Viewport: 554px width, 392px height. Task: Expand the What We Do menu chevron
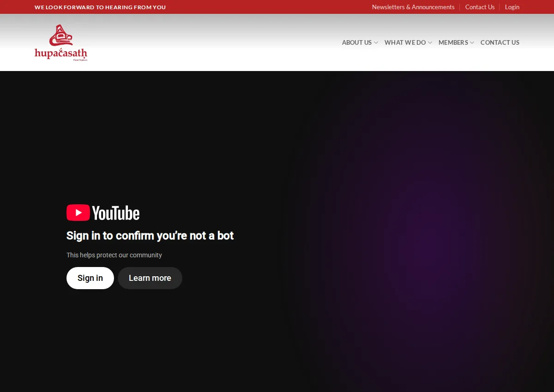430,42
